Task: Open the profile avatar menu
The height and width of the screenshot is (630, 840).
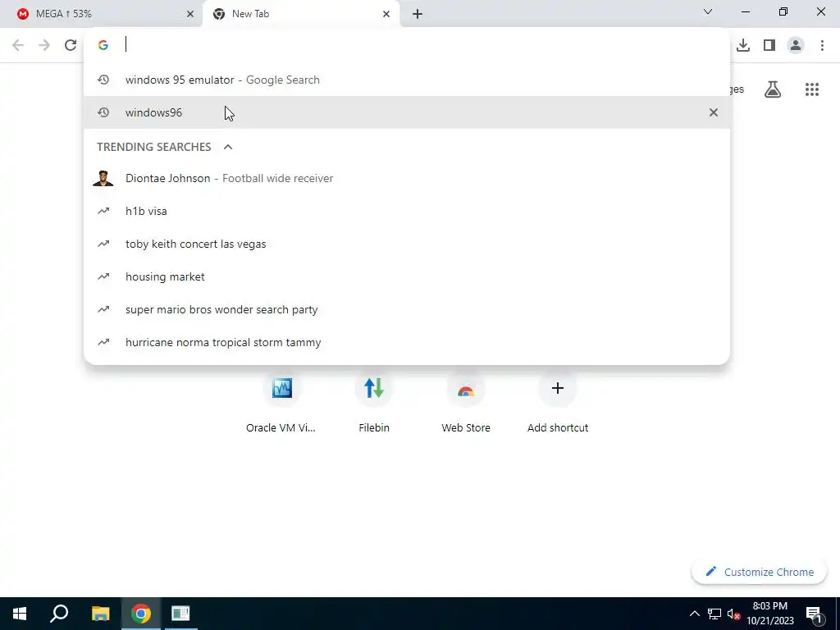Action: coord(796,45)
